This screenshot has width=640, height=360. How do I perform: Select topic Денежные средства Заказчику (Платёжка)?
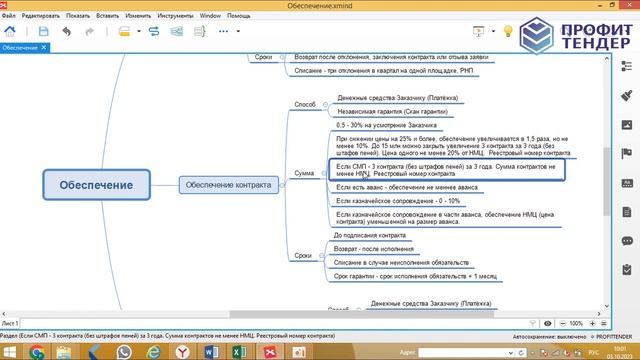(x=398, y=98)
